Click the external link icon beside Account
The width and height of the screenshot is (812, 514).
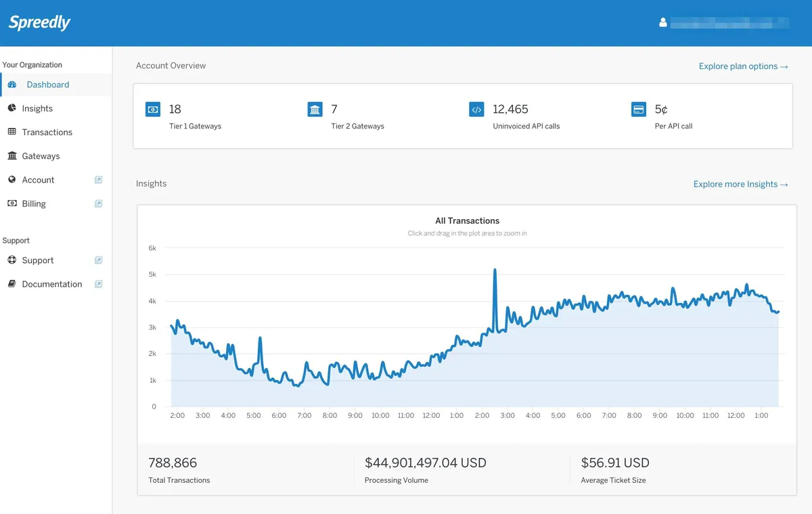[x=98, y=180]
